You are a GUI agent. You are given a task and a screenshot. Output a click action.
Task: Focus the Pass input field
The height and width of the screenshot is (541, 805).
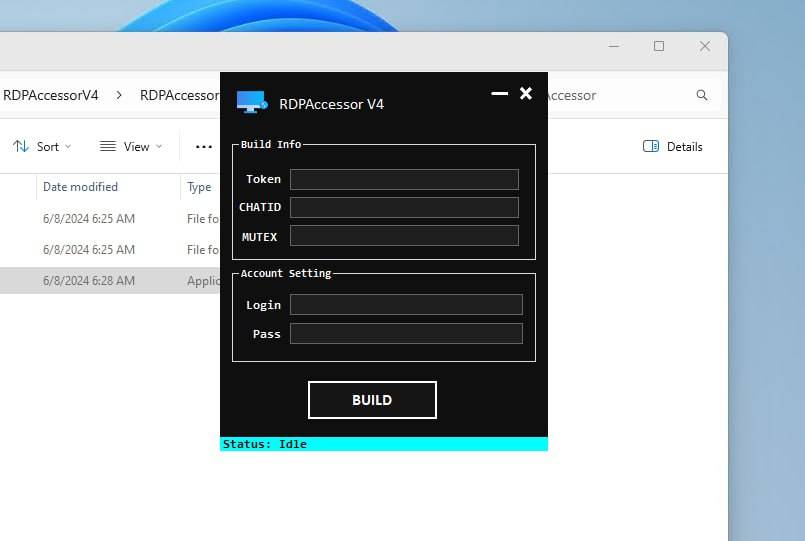point(406,333)
